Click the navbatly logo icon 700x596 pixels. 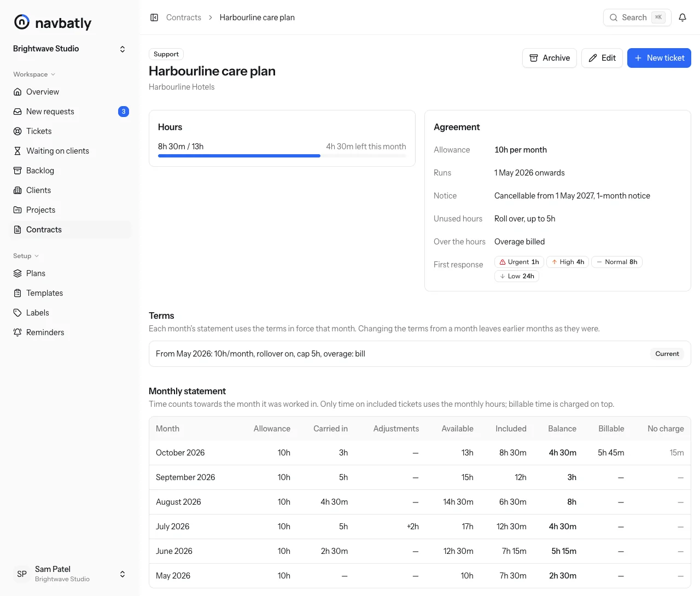pos(21,22)
